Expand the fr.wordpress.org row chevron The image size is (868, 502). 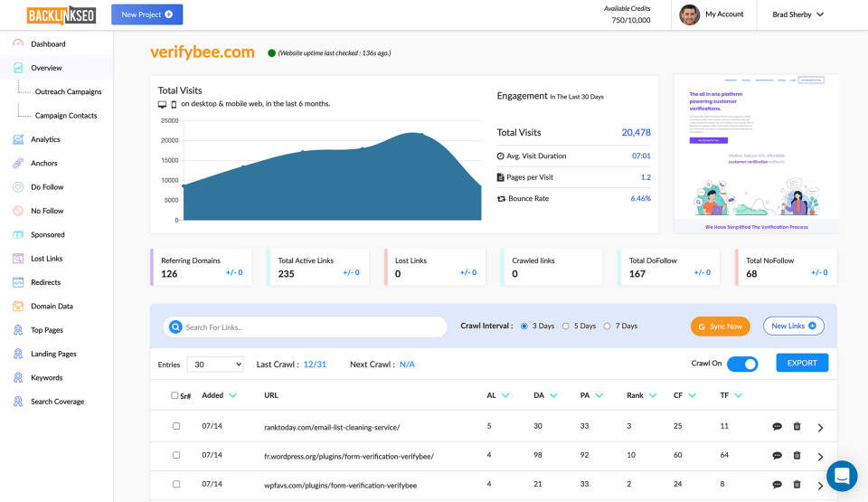820,457
